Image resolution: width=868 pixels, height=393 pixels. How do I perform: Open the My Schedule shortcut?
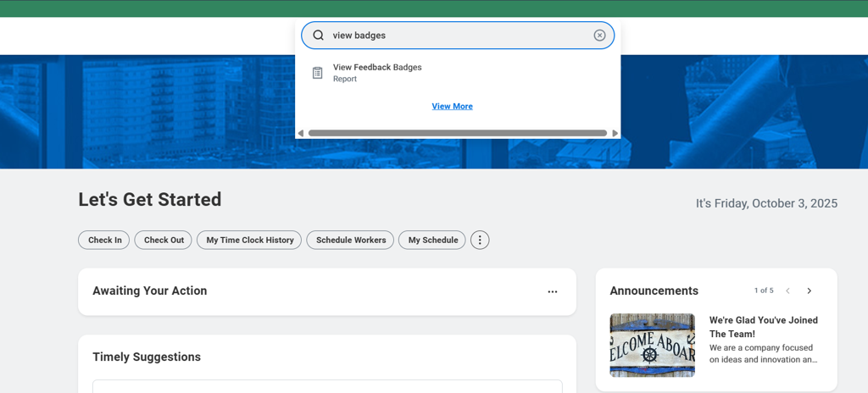(x=432, y=241)
